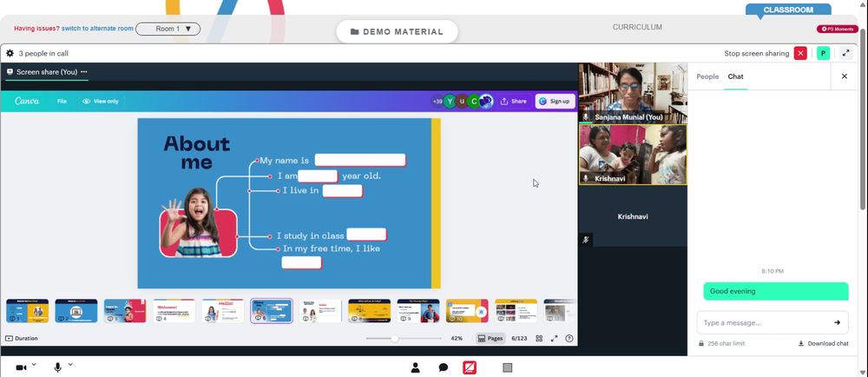Click switch to alternate room link

click(x=97, y=29)
